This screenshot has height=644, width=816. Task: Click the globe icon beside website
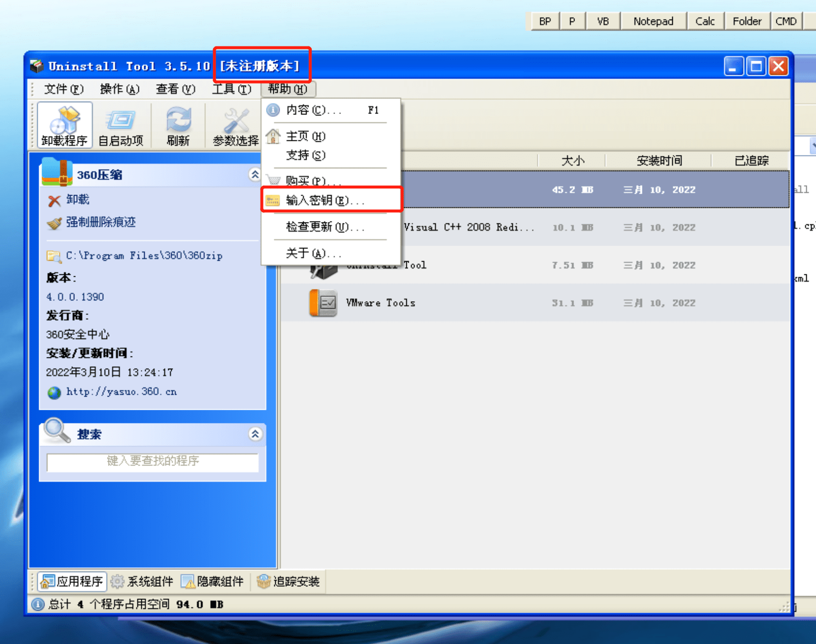(54, 393)
